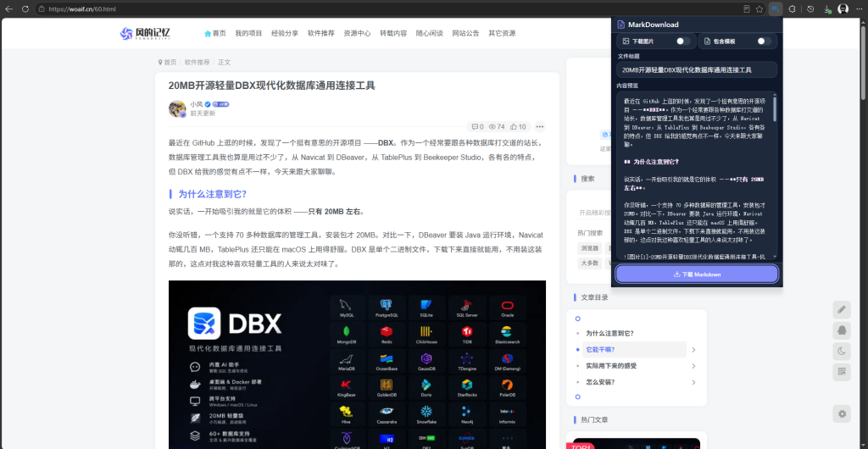868x449 pixels.
Task: Open browser three-dot settings menu
Action: point(860,8)
